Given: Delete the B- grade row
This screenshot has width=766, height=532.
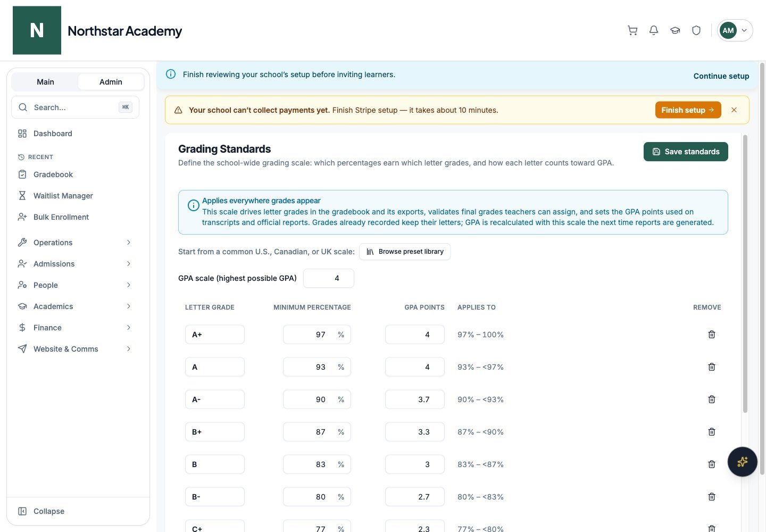Looking at the screenshot, I should point(712,497).
